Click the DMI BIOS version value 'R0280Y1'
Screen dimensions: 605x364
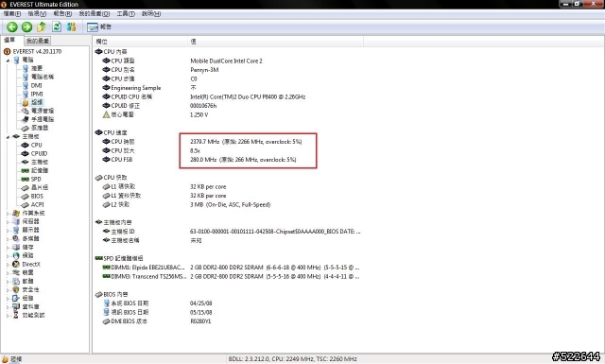(200, 321)
